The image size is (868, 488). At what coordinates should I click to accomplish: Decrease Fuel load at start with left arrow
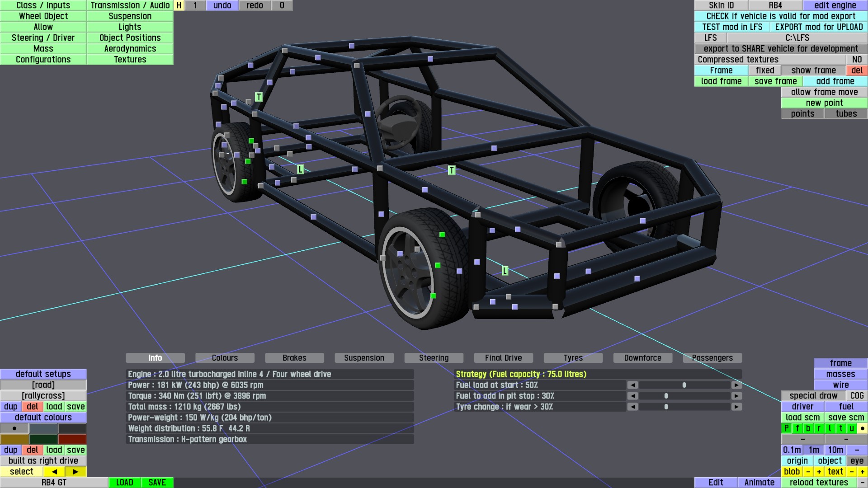coord(632,385)
